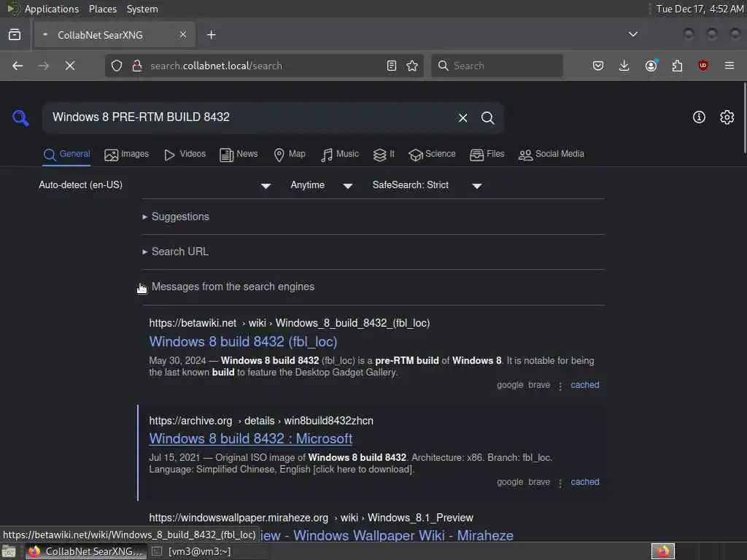Image resolution: width=747 pixels, height=560 pixels.
Task: Open Firefox account icon
Action: [x=651, y=66]
